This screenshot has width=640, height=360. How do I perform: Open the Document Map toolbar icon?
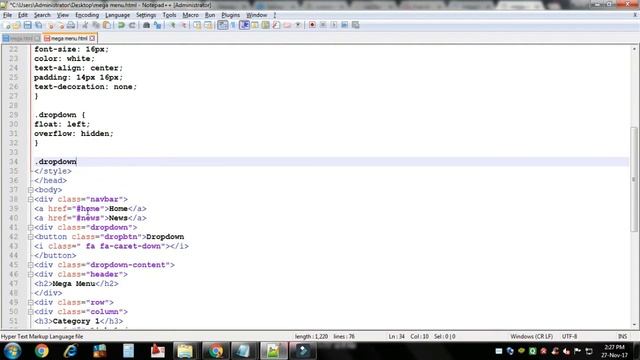[265, 25]
